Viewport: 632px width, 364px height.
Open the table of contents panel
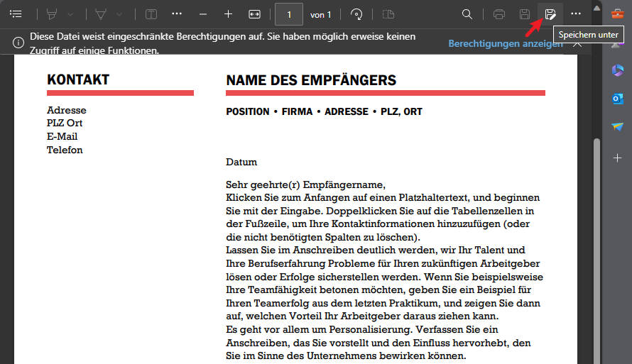coord(16,14)
